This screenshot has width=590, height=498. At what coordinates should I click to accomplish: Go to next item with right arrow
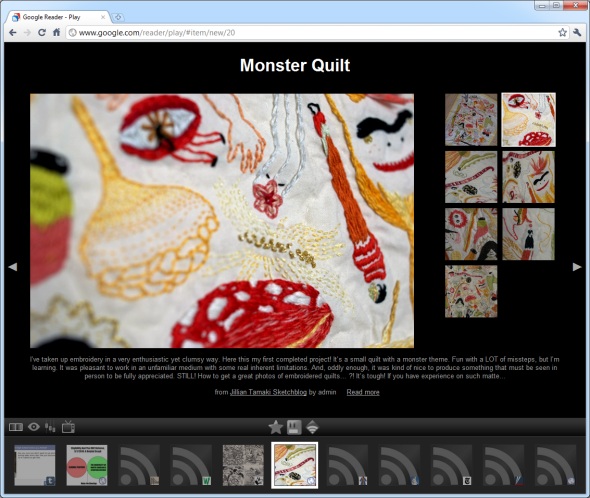pos(577,267)
